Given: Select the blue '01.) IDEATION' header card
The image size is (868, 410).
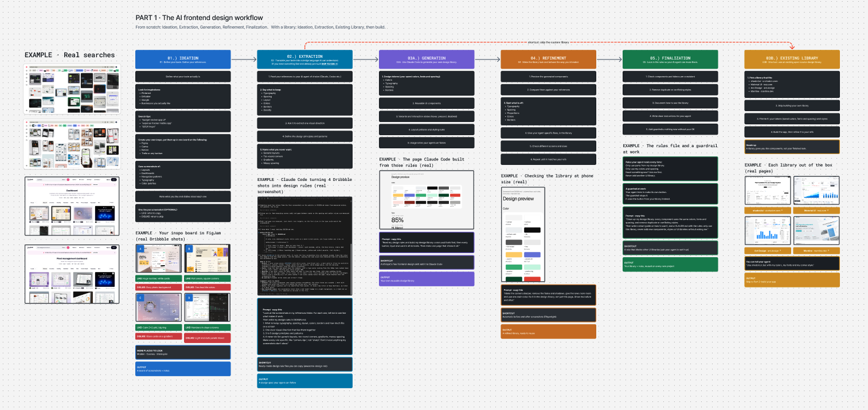Looking at the screenshot, I should click(x=183, y=59).
